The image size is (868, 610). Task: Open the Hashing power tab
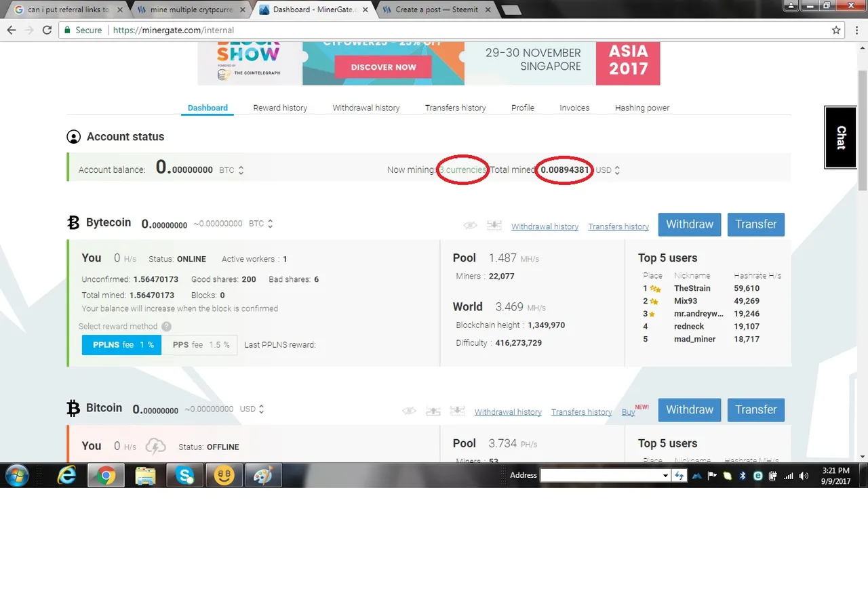point(642,108)
